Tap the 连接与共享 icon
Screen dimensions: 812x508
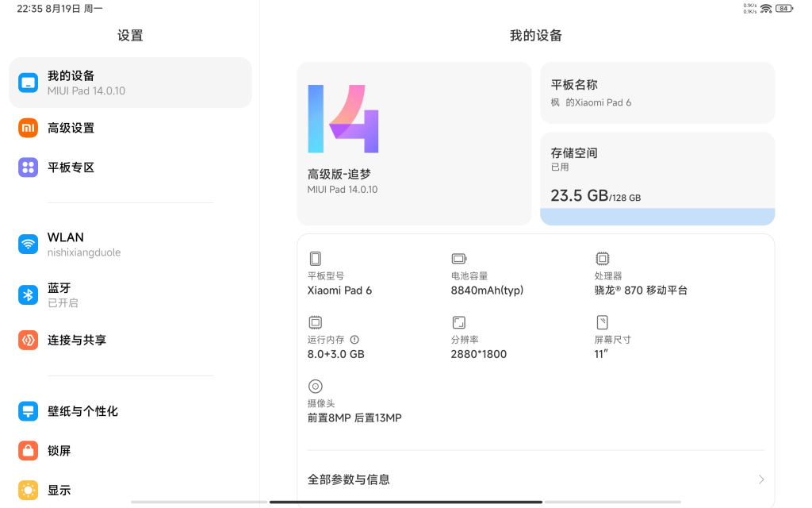coord(28,340)
